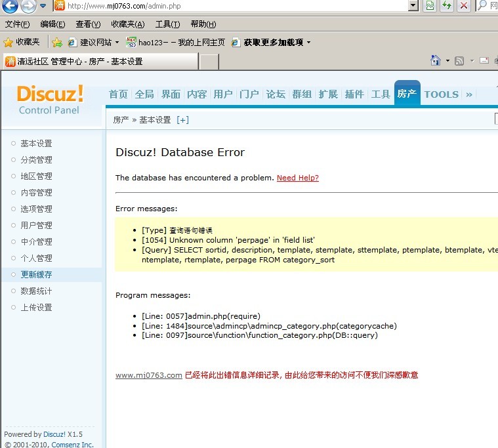Open the 群组 admin nav tab
Viewport: 498px width, 448px height.
click(x=302, y=94)
